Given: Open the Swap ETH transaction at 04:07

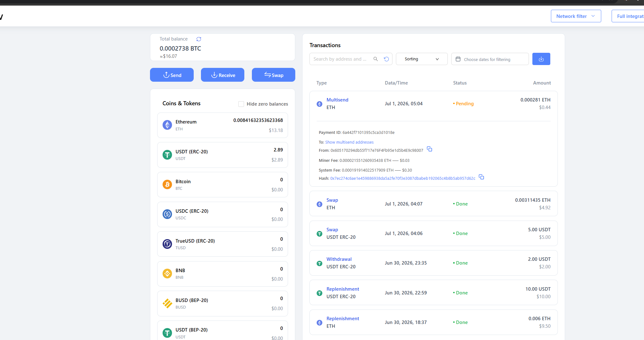Looking at the screenshot, I should pos(332,200).
